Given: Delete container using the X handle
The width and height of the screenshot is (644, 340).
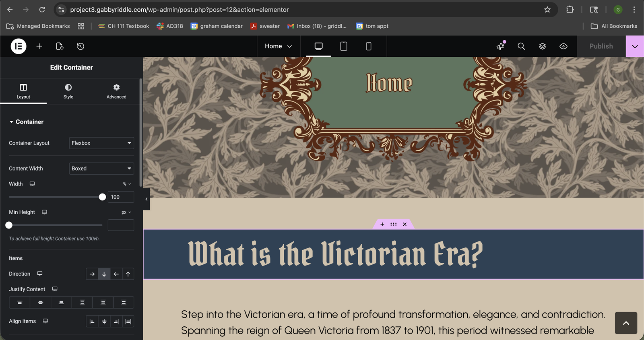Looking at the screenshot, I should (405, 224).
